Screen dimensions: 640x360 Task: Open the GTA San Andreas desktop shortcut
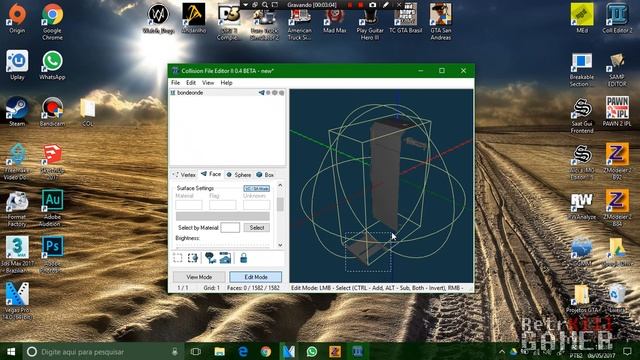(441, 22)
